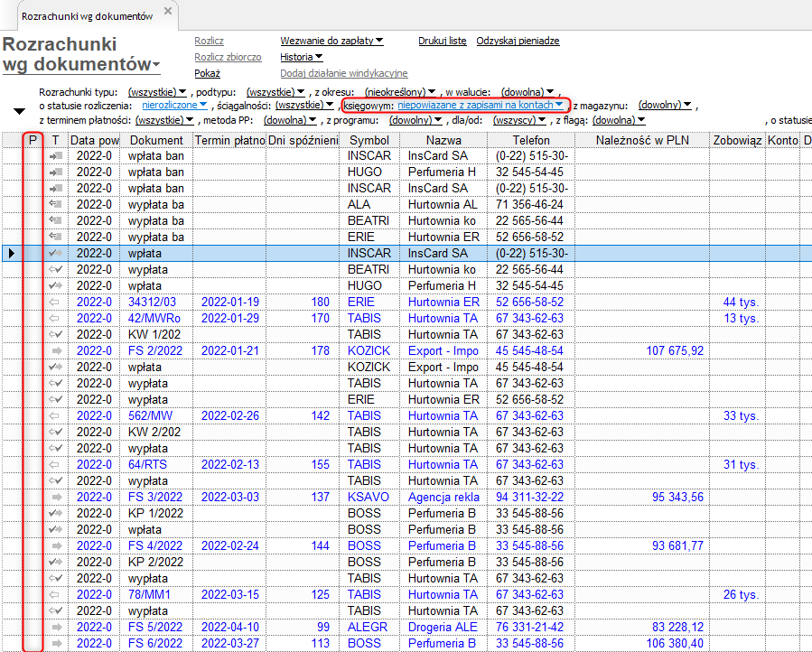The image size is (812, 652).
Task: Click the type icon in the KW 1/202 row
Action: pos(56,335)
